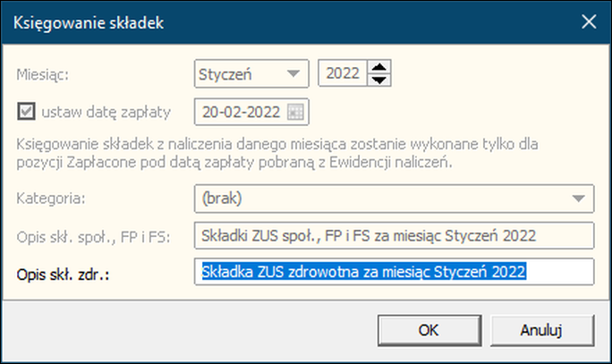Increase the year with the up arrow
Image resolution: width=612 pixels, height=364 pixels.
tap(379, 67)
